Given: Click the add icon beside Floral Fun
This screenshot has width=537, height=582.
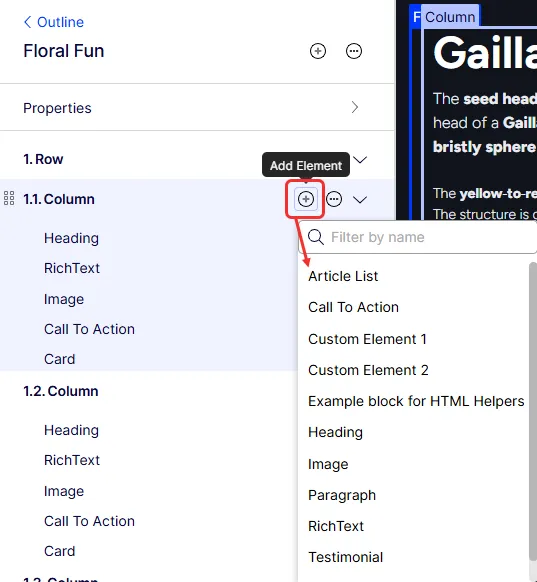Looking at the screenshot, I should 318,51.
